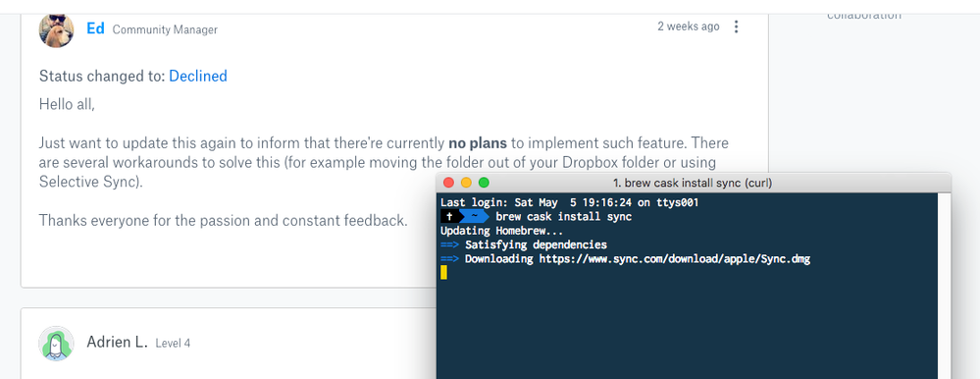Screen dimensions: 980x379
Task: Click the 'Satisfying dependencies' line
Action: click(x=536, y=244)
